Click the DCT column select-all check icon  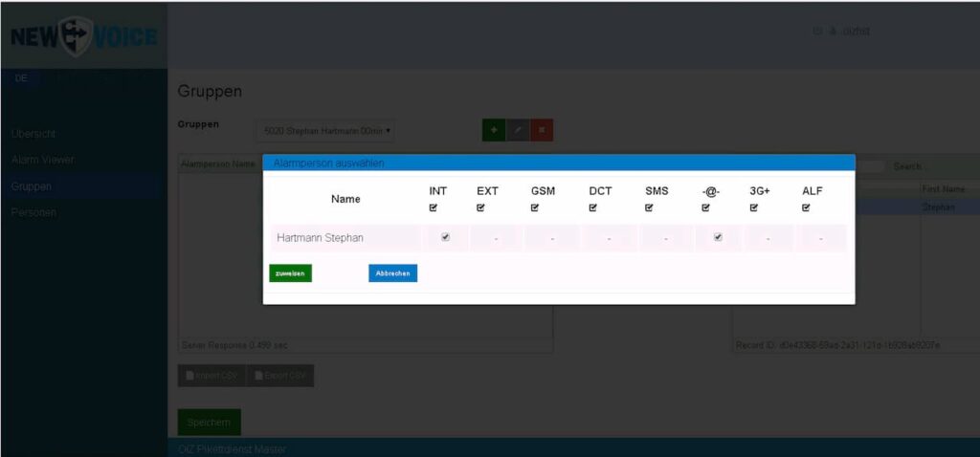tap(593, 207)
